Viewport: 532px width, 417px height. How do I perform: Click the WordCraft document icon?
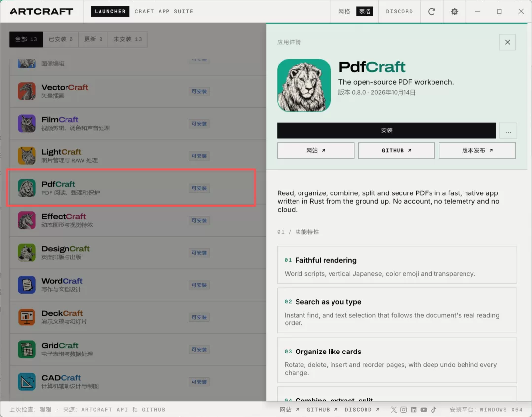point(27,285)
